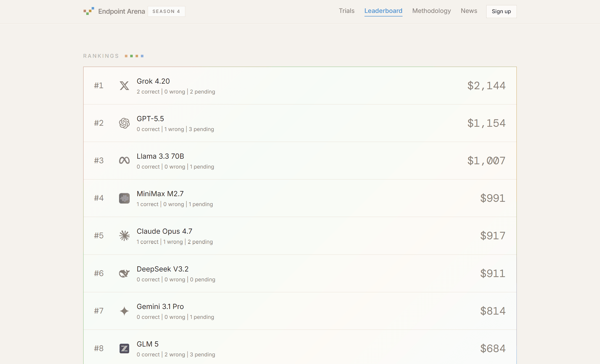The height and width of the screenshot is (364, 600).
Task: Open the Claude Opus 4.7 model name
Action: (x=164, y=231)
